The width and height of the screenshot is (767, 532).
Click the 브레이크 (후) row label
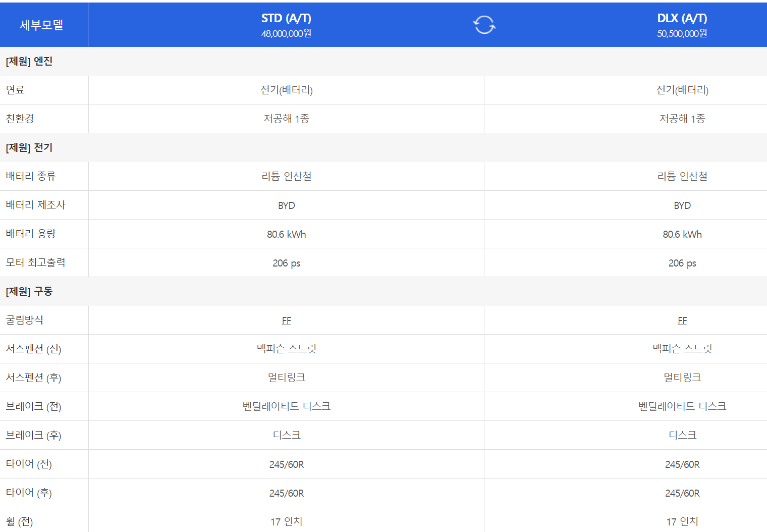(33, 435)
